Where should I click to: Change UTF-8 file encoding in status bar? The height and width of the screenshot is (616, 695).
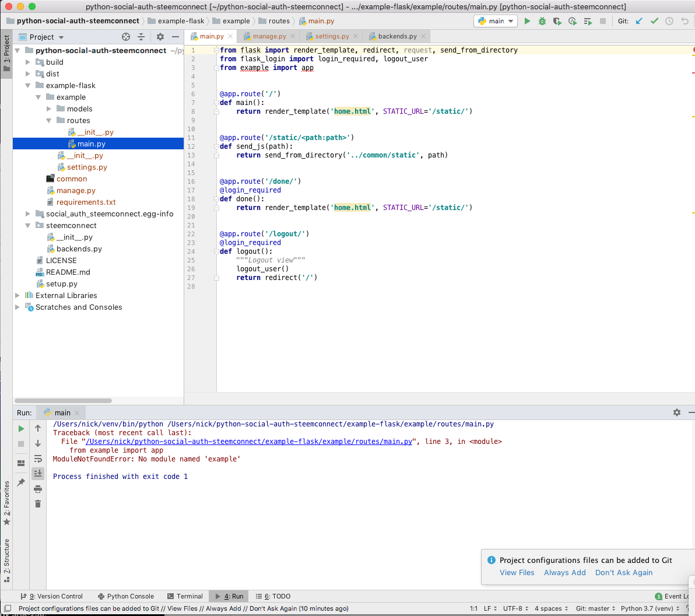(515, 608)
